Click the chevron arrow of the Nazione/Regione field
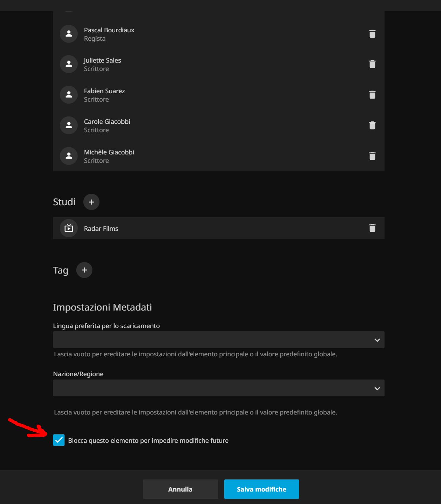Image resolution: width=441 pixels, height=504 pixels. [x=377, y=388]
